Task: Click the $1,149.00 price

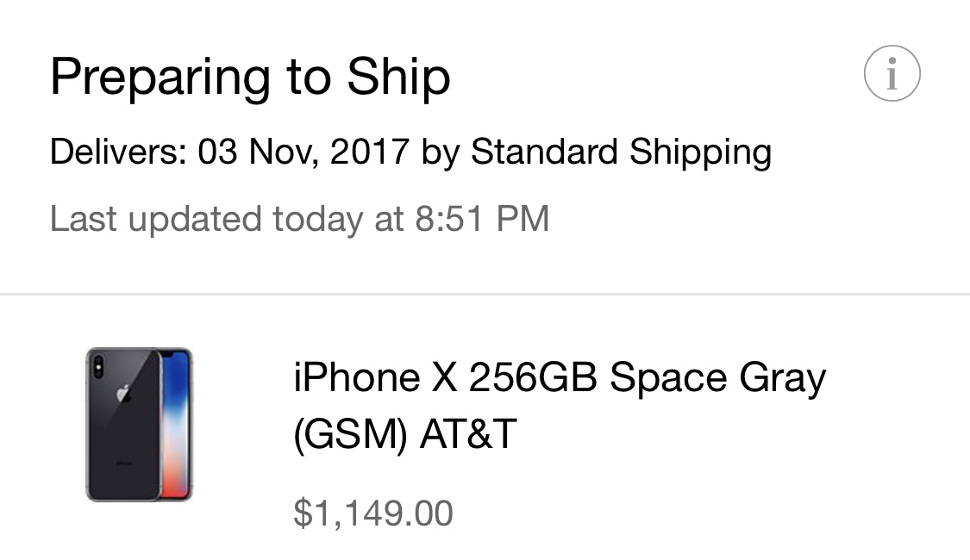Action: [372, 513]
